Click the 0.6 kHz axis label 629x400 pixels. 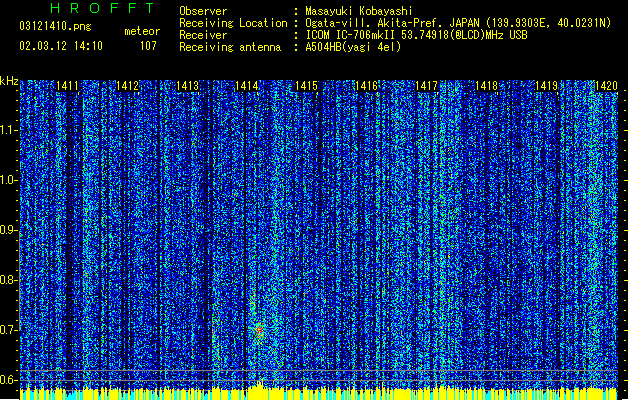(8, 380)
